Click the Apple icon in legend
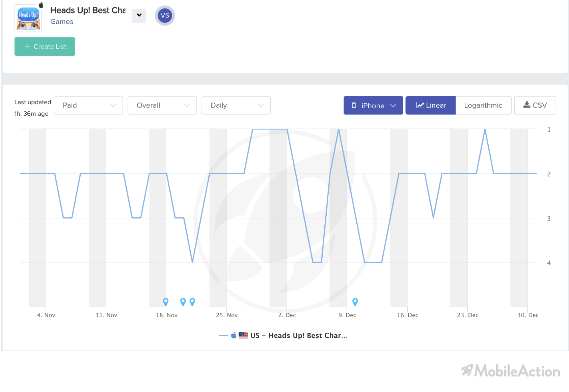Image resolution: width=569 pixels, height=392 pixels. click(x=234, y=335)
